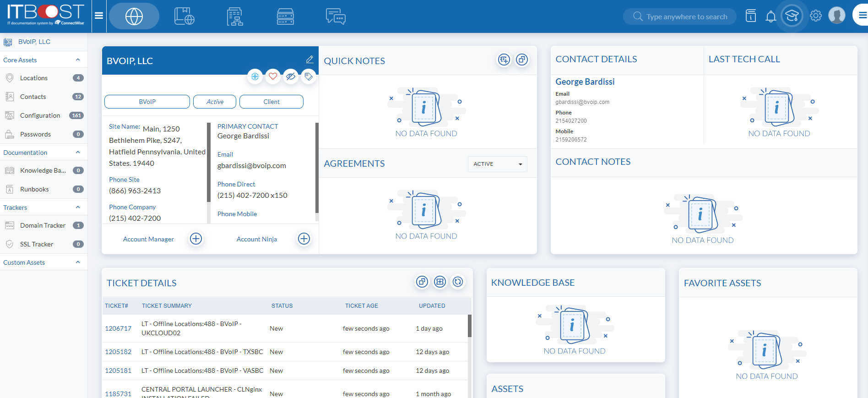The image size is (868, 398).
Task: Add an Account Manager with the plus button
Action: click(196, 239)
